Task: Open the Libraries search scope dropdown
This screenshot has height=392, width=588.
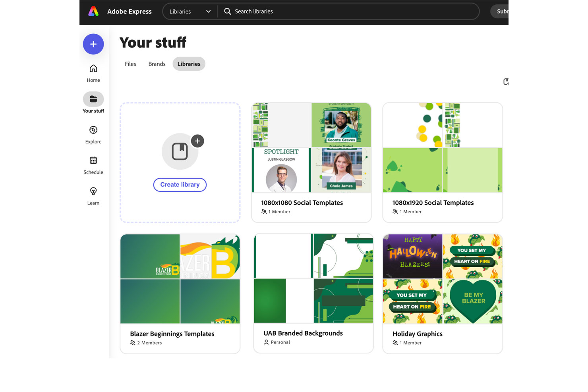Action: coord(190,11)
